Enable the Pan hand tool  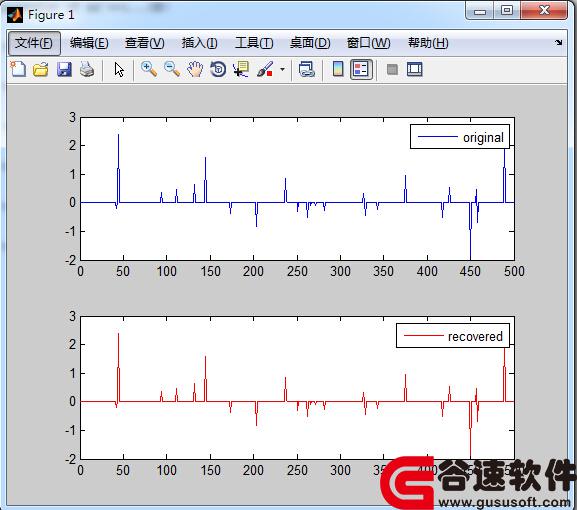[195, 69]
